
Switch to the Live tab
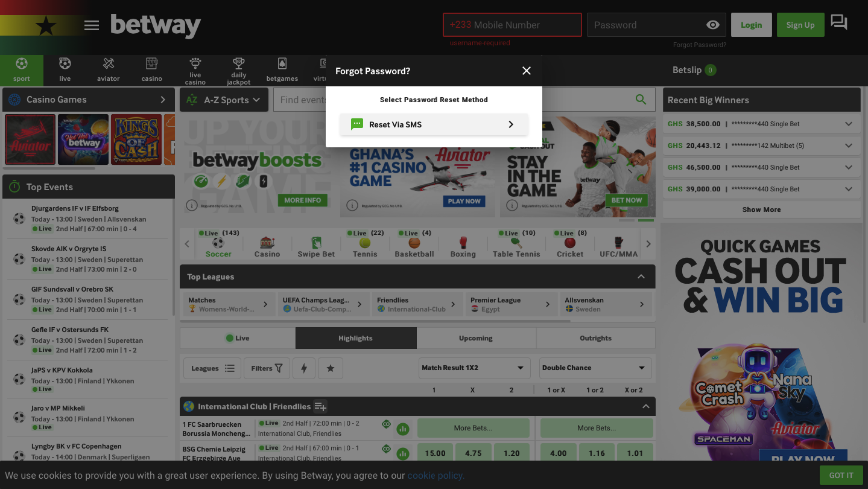click(x=238, y=338)
